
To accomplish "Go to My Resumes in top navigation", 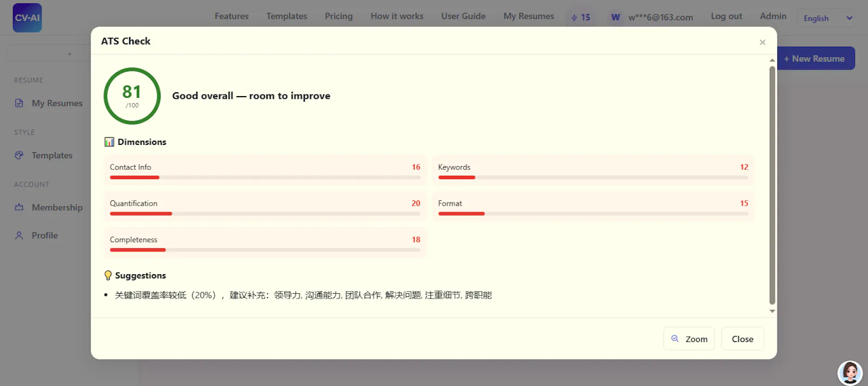I will 529,16.
